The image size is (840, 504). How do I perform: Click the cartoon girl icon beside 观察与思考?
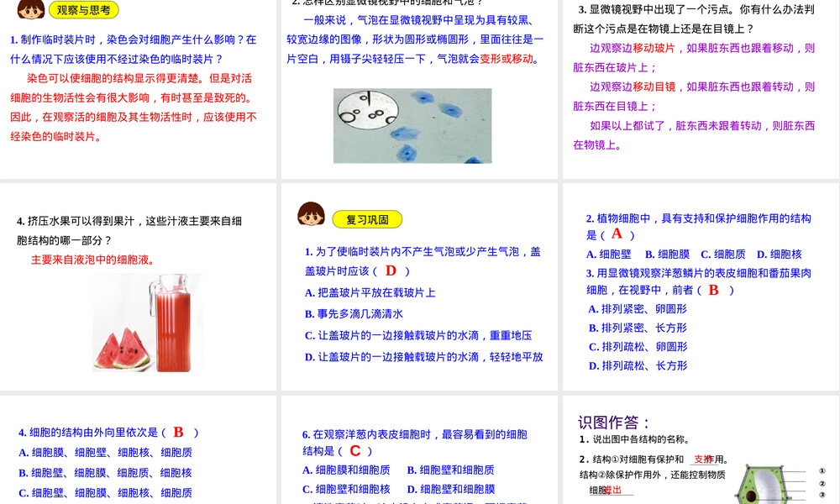(x=30, y=9)
